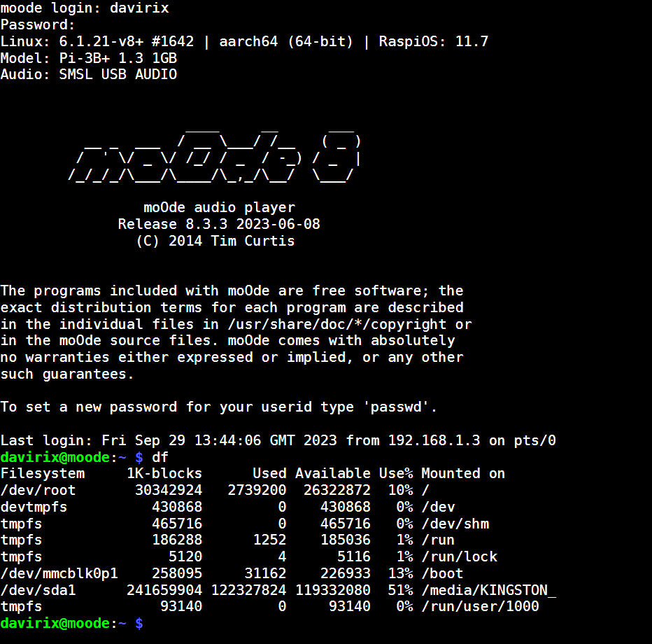This screenshot has width=652, height=644.
Task: Click the 'devtmpfs' filesystem entry
Action: coord(34,507)
